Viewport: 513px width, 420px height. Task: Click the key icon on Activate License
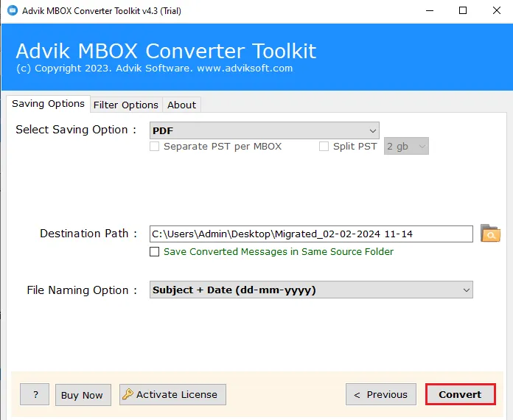tap(128, 394)
